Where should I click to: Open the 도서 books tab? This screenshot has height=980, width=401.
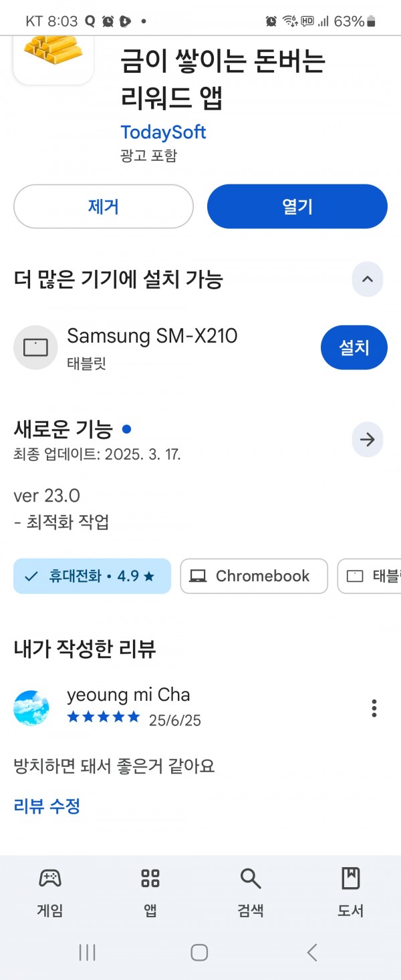351,892
